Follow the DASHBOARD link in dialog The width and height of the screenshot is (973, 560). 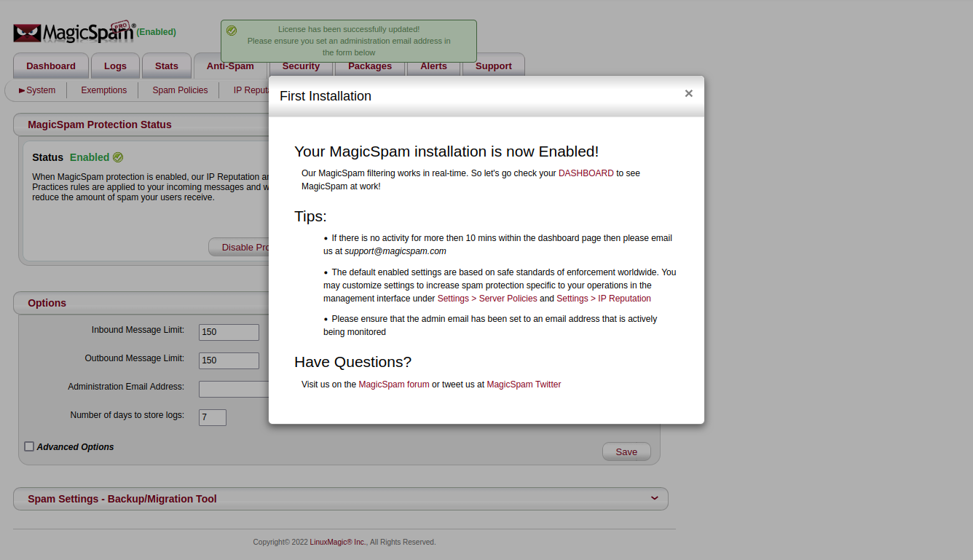pos(586,173)
